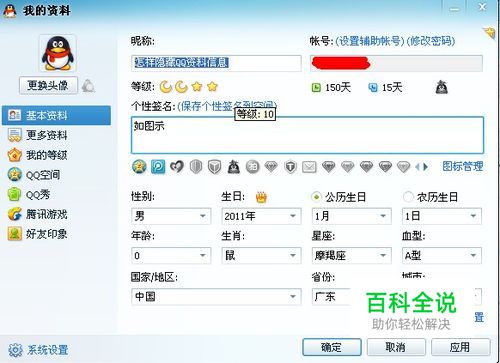The height and width of the screenshot is (363, 500).
Task: Show next badge icons with right arrow
Action: coord(425,166)
